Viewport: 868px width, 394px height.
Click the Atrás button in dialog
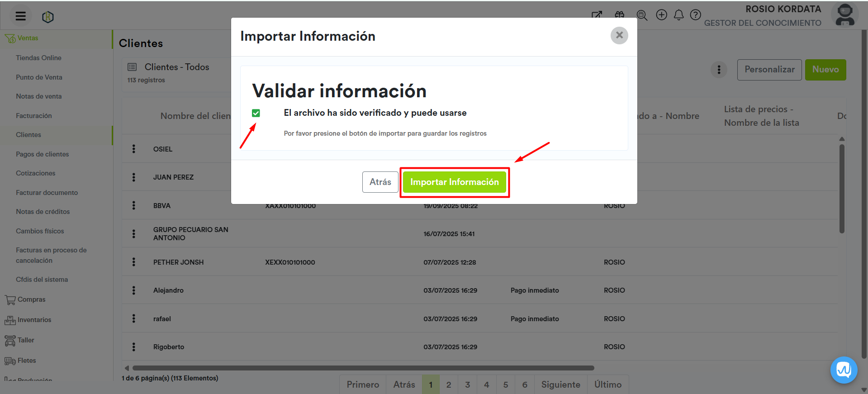[380, 182]
